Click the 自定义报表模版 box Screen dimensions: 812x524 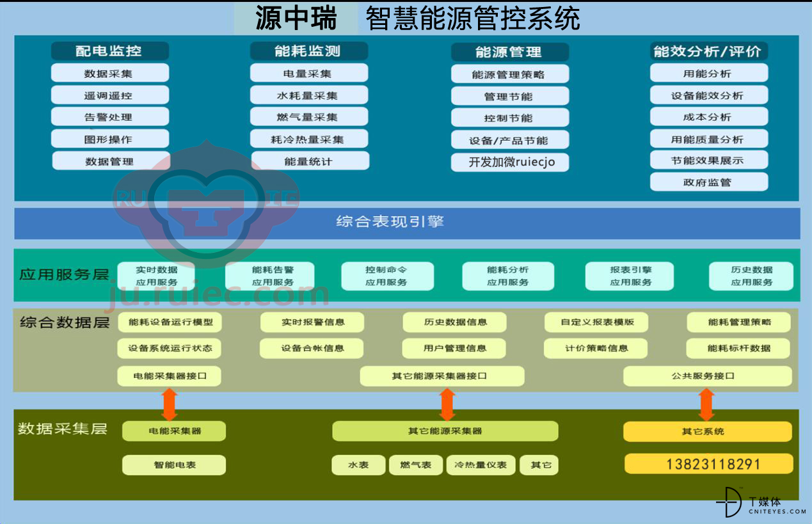tap(596, 322)
